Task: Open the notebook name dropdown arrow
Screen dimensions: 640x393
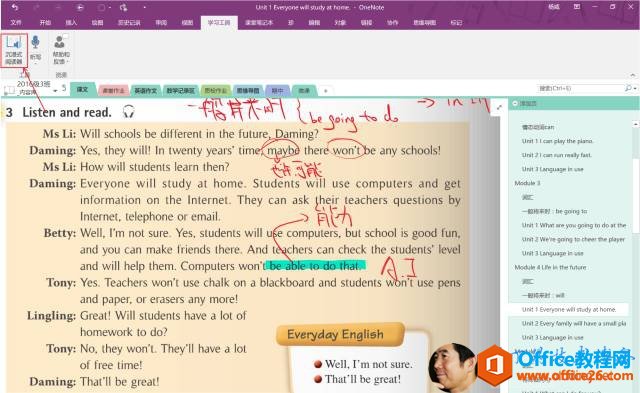Action: (x=55, y=91)
